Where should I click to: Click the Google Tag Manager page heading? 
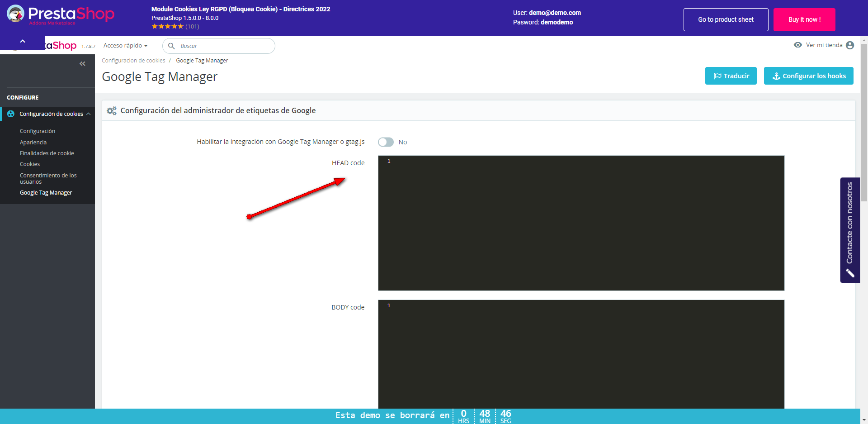pos(160,77)
